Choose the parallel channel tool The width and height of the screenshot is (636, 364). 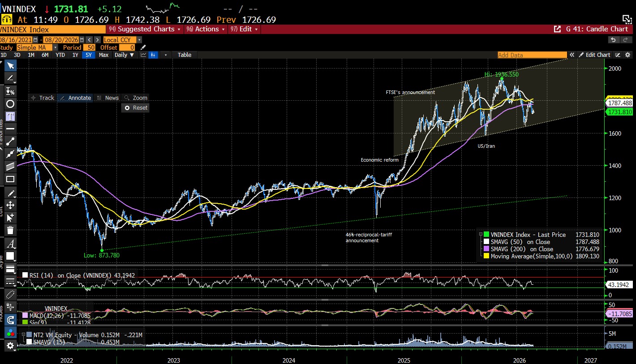(10, 167)
